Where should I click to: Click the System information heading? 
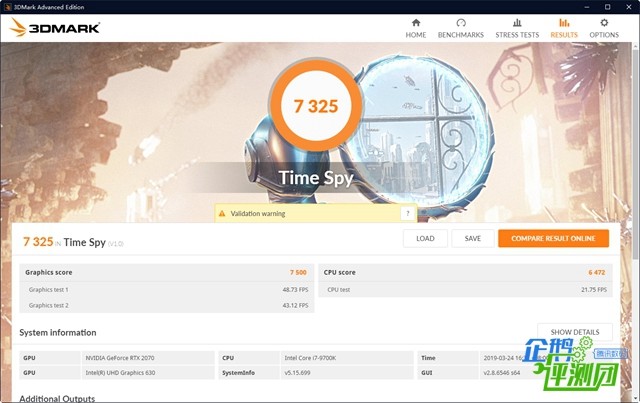click(x=58, y=332)
